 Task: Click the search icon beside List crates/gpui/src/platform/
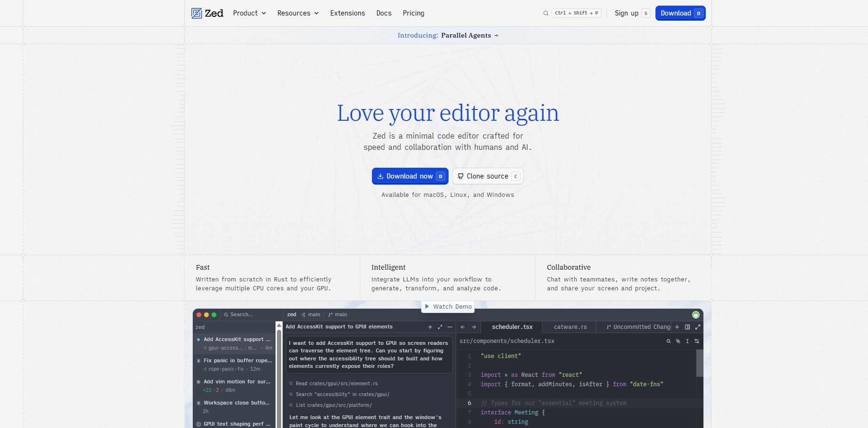[291, 405]
